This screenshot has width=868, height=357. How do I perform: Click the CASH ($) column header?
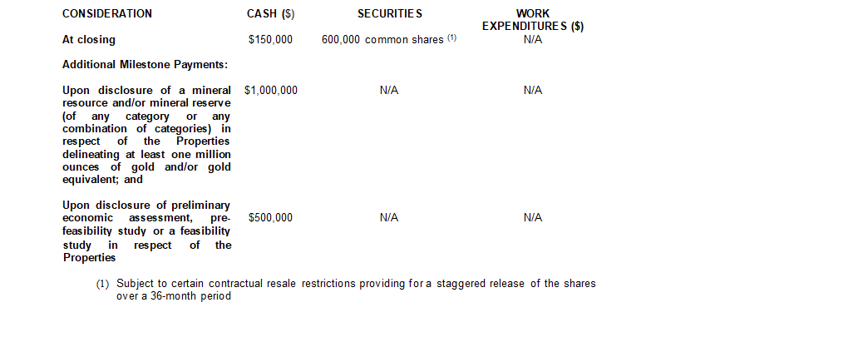(x=271, y=14)
